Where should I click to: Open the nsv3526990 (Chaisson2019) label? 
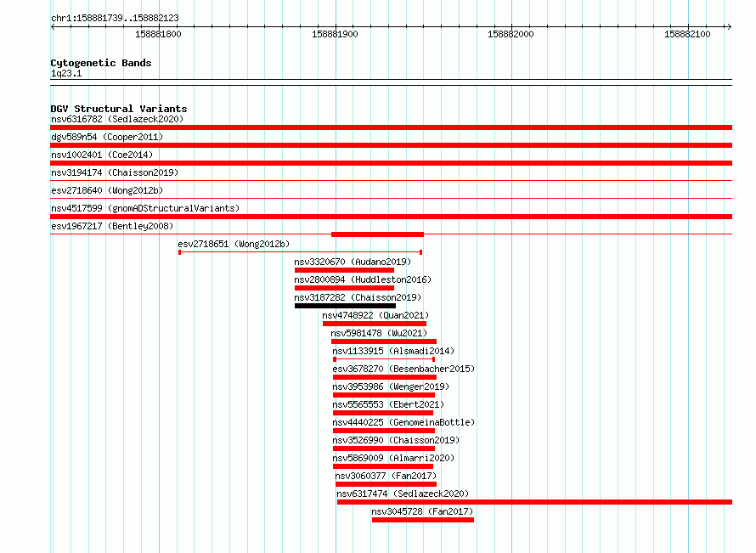click(x=396, y=440)
